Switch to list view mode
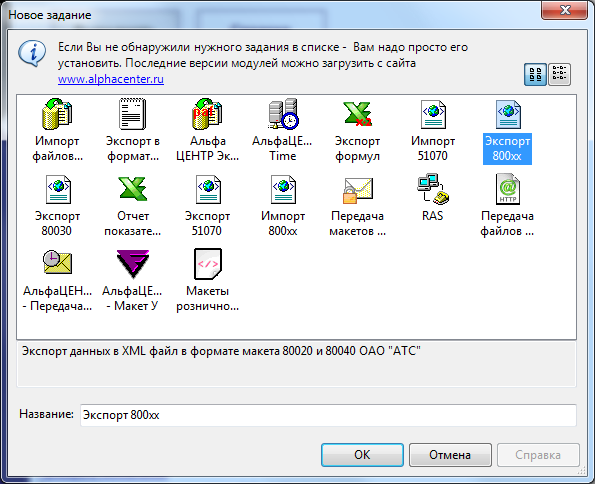The image size is (595, 484). pyautogui.click(x=559, y=74)
